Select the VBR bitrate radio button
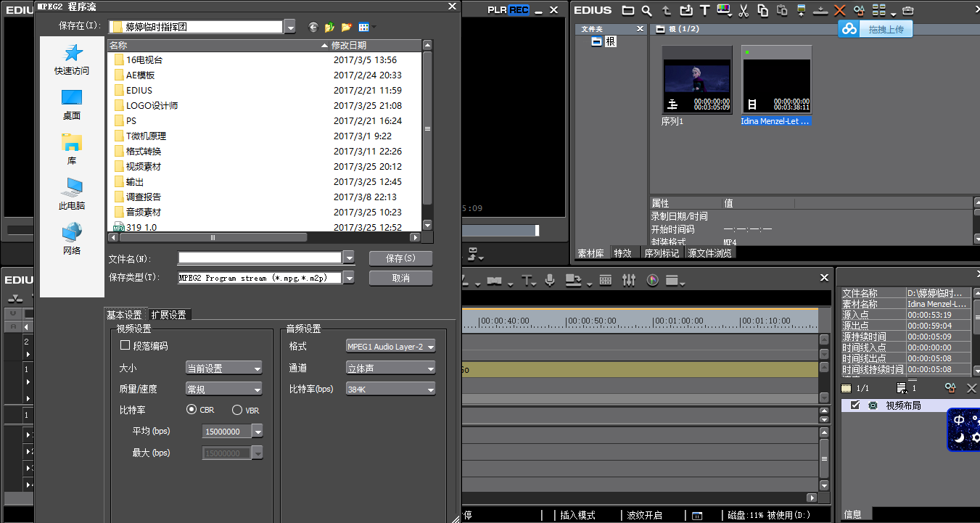This screenshot has width=980, height=523. click(x=236, y=410)
